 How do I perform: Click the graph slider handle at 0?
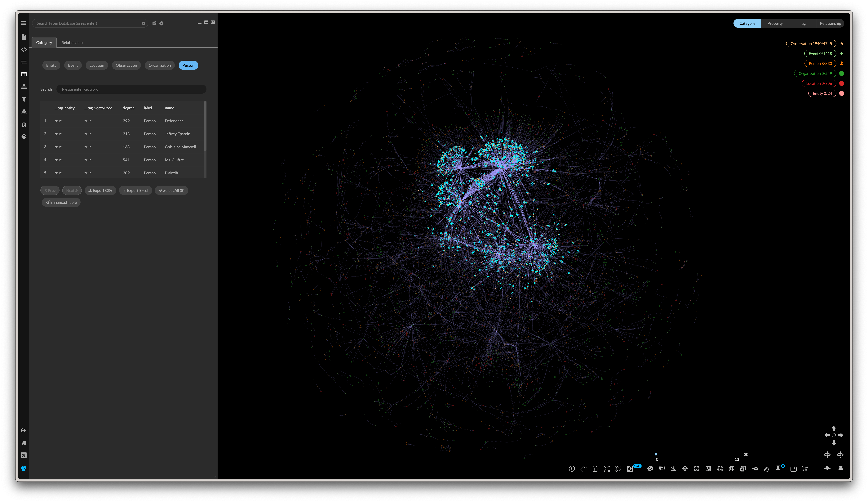coord(656,454)
